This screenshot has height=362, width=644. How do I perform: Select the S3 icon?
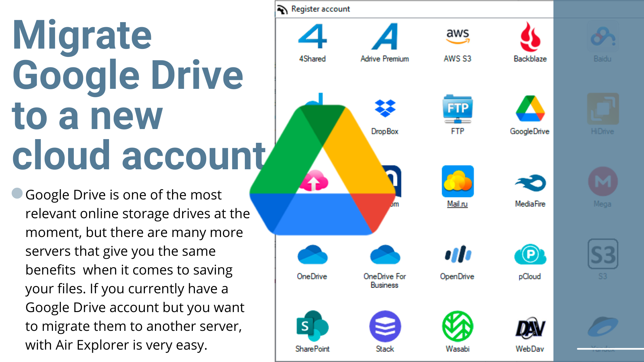(603, 254)
